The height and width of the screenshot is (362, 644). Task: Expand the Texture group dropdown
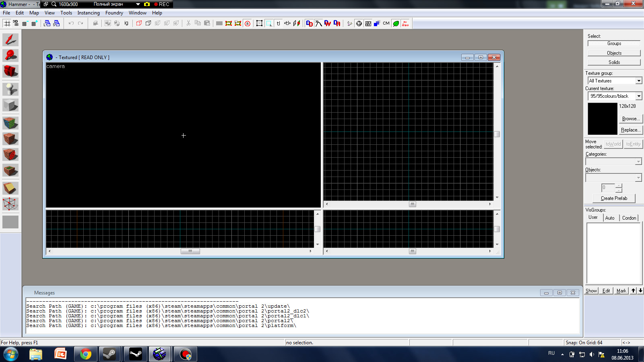pyautogui.click(x=639, y=81)
